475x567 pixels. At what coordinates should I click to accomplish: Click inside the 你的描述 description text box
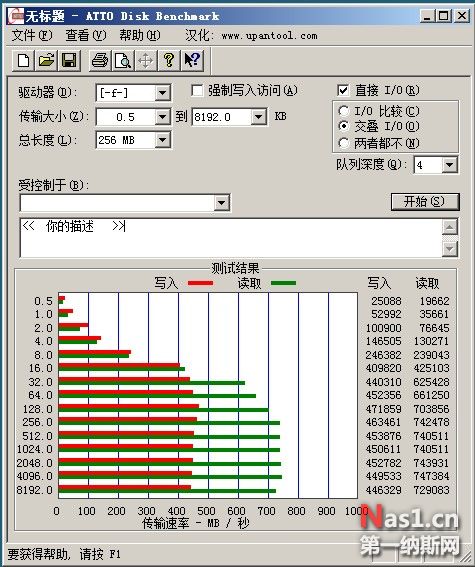coord(231,238)
